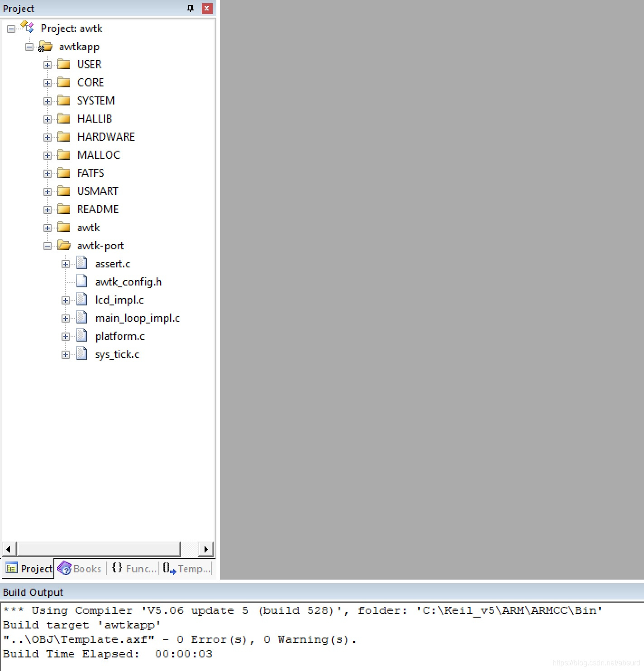Viewport: 644px width, 671px height.
Task: Click the open awtk-port folder icon
Action: 64,245
